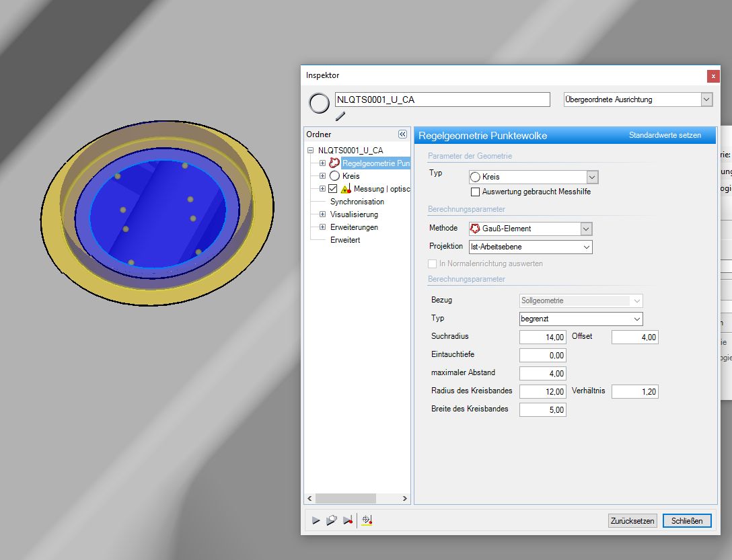Viewport: 732px width, 560px height.
Task: Expand the Messung tree node
Action: click(x=322, y=188)
